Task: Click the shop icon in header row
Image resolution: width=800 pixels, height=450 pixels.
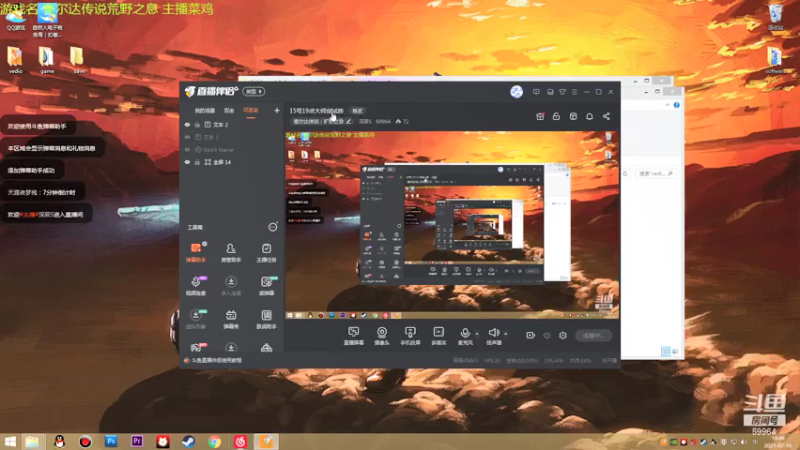Action: [x=573, y=116]
